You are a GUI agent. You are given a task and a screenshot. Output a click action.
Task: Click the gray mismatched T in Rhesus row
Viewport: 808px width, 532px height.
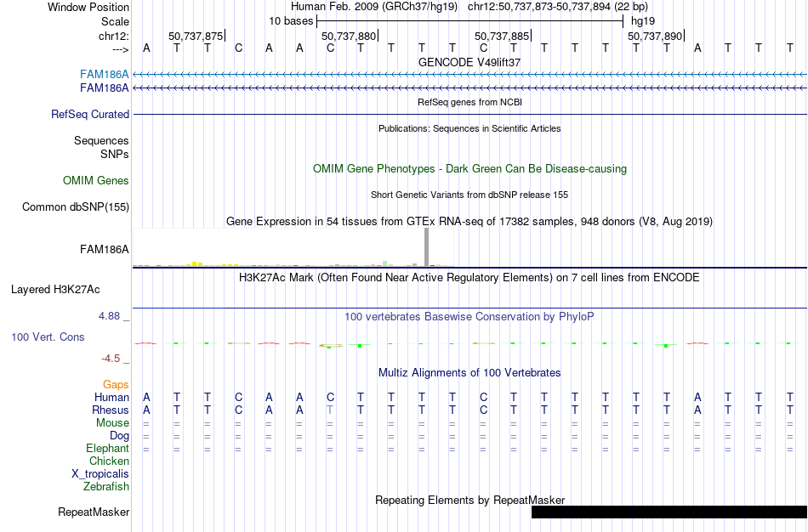click(330, 410)
